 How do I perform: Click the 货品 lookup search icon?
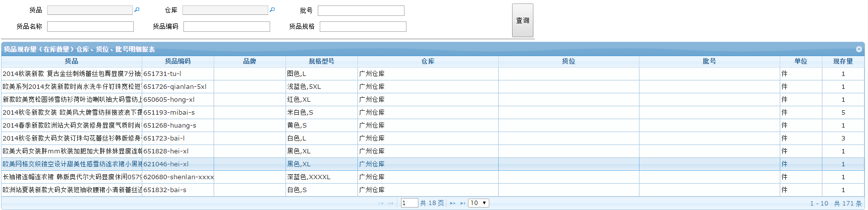click(x=137, y=10)
